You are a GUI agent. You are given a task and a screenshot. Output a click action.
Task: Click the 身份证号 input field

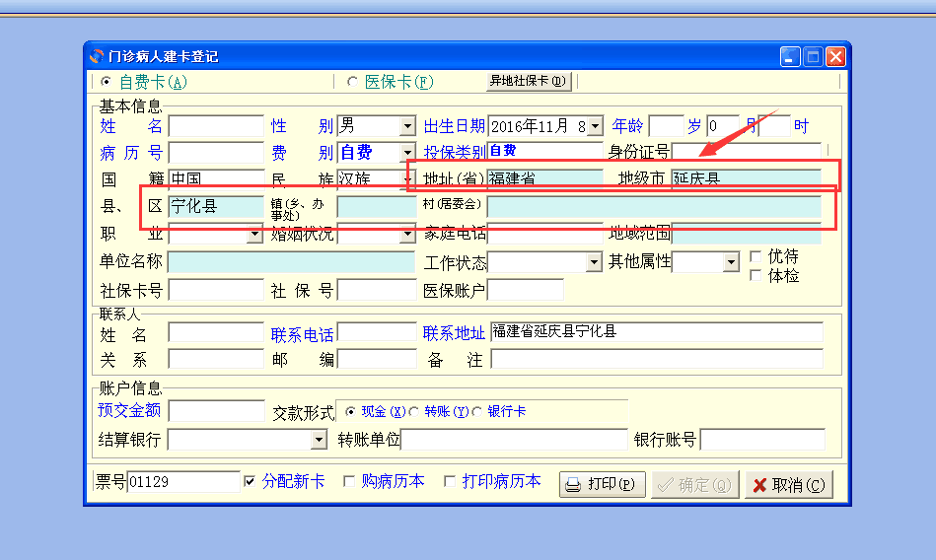[x=747, y=151]
